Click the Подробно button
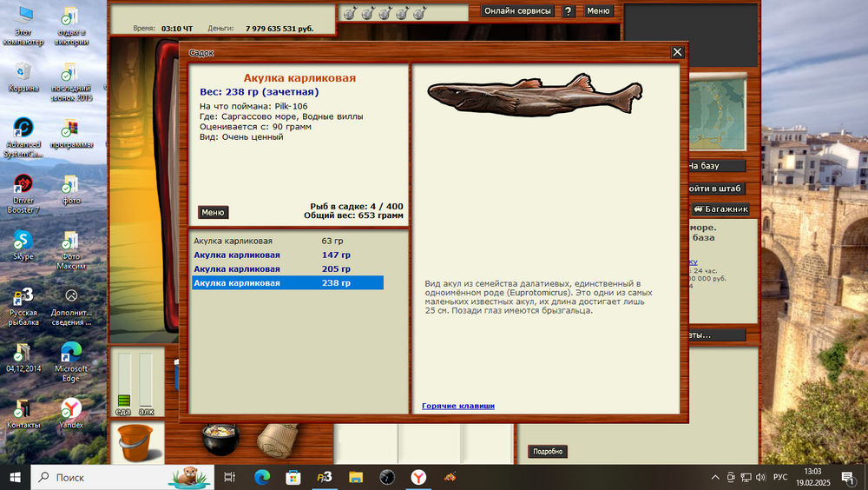The image size is (868, 490). (547, 452)
